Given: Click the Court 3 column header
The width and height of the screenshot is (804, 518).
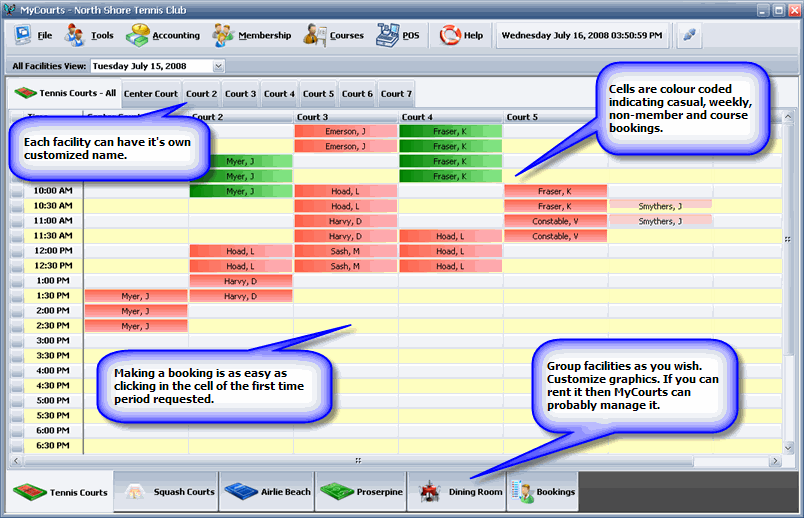Looking at the screenshot, I should click(346, 117).
